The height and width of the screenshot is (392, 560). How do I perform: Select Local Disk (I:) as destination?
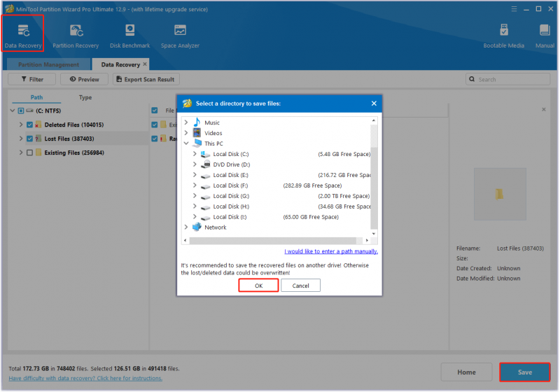click(x=230, y=217)
